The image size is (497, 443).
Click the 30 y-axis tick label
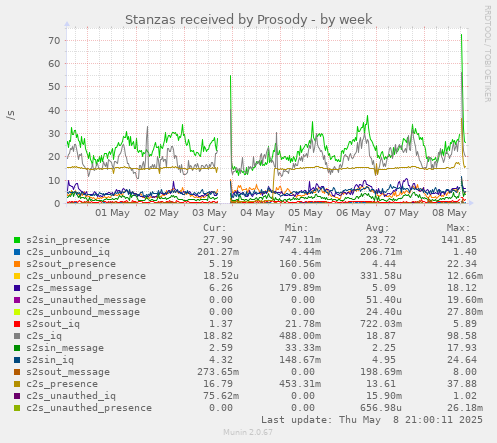pyautogui.click(x=54, y=134)
